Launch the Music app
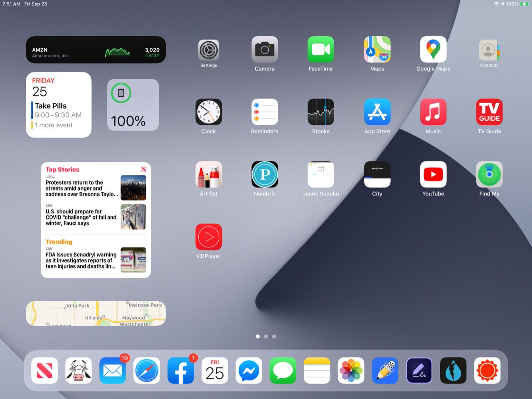The width and height of the screenshot is (532, 399). [x=433, y=112]
